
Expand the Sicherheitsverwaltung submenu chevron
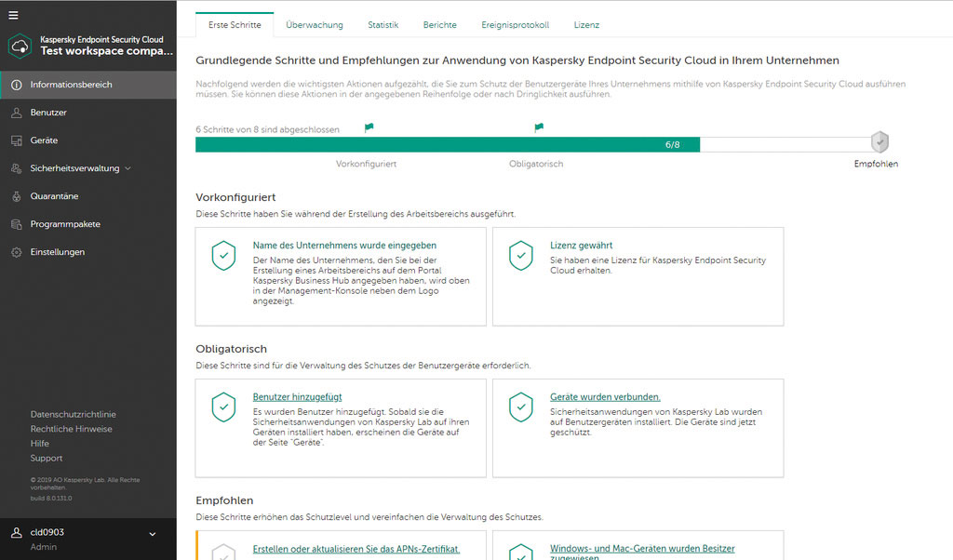coord(128,168)
